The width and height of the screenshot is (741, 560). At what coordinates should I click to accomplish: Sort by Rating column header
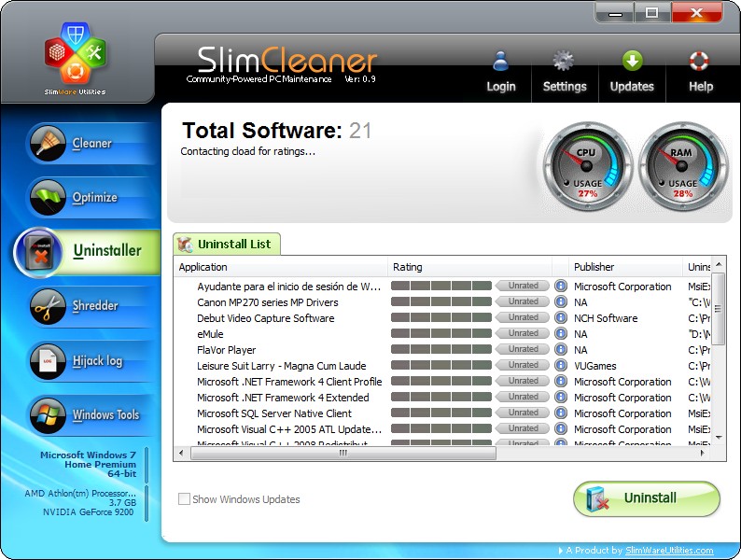(469, 267)
